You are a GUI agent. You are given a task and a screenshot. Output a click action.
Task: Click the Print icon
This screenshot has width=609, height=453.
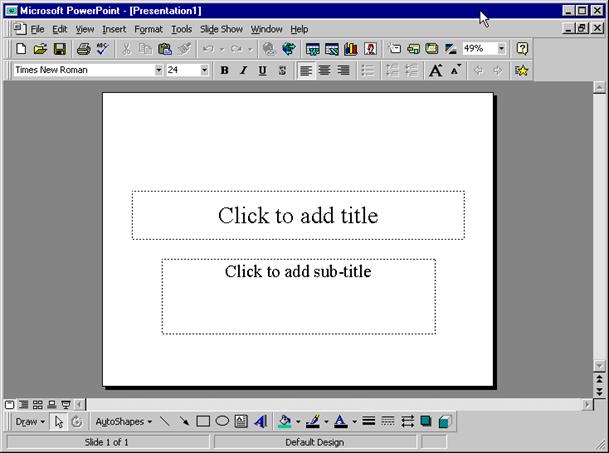point(83,48)
